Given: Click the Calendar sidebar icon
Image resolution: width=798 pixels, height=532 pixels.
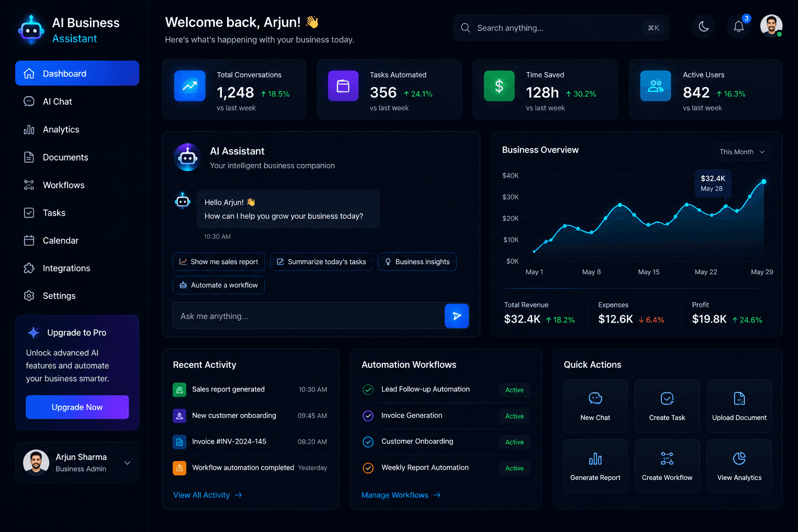Looking at the screenshot, I should 29,241.
